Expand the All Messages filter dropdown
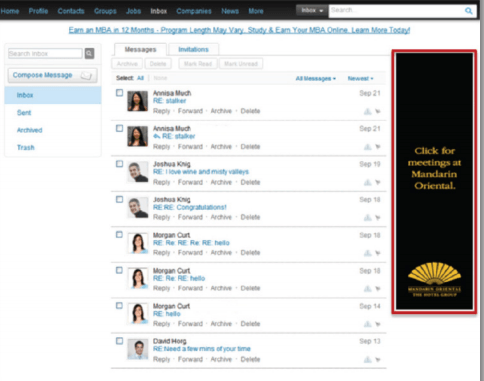This screenshot has width=484, height=381. point(315,79)
